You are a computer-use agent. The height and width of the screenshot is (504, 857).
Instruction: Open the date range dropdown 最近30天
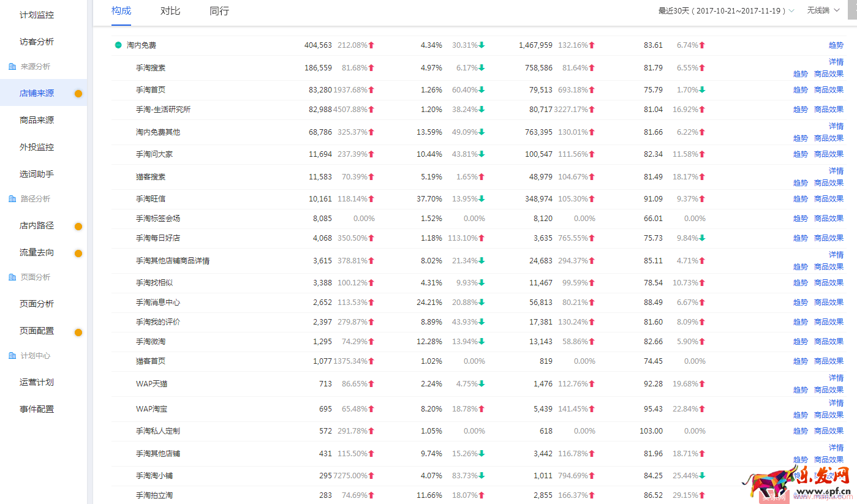coord(727,10)
